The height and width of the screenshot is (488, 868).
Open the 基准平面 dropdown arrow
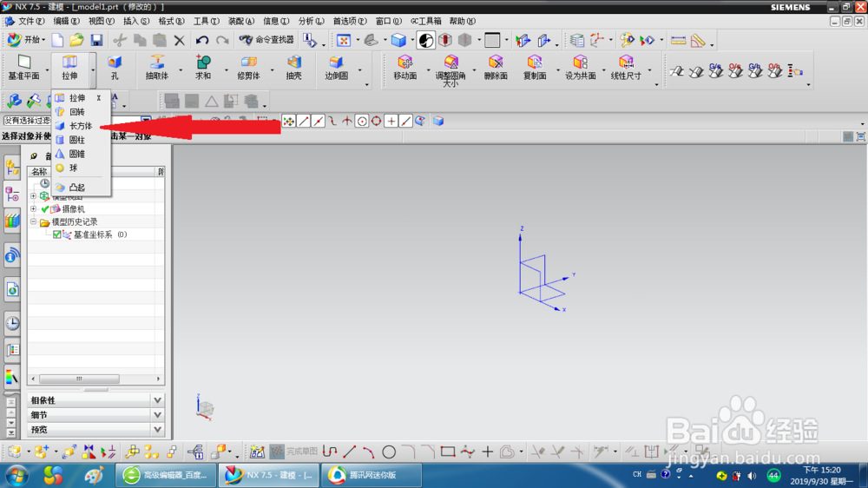click(x=47, y=69)
